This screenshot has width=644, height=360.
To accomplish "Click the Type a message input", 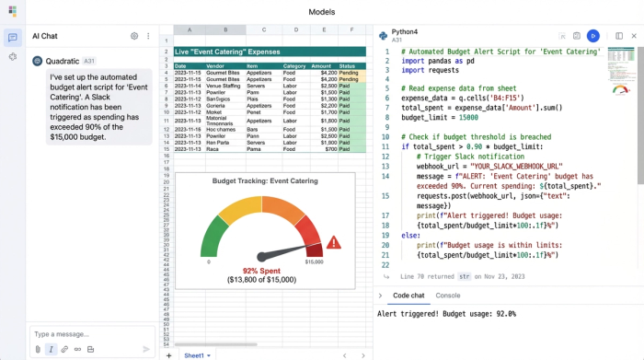I will point(92,334).
